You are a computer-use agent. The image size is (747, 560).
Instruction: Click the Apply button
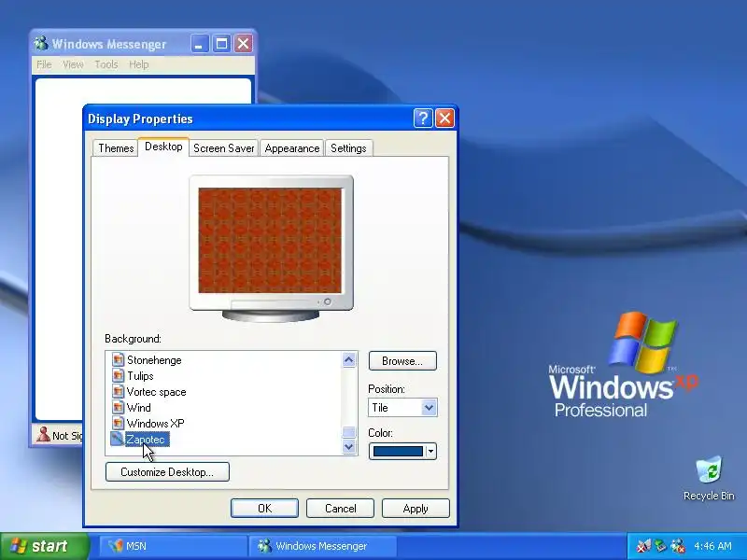[416, 509]
